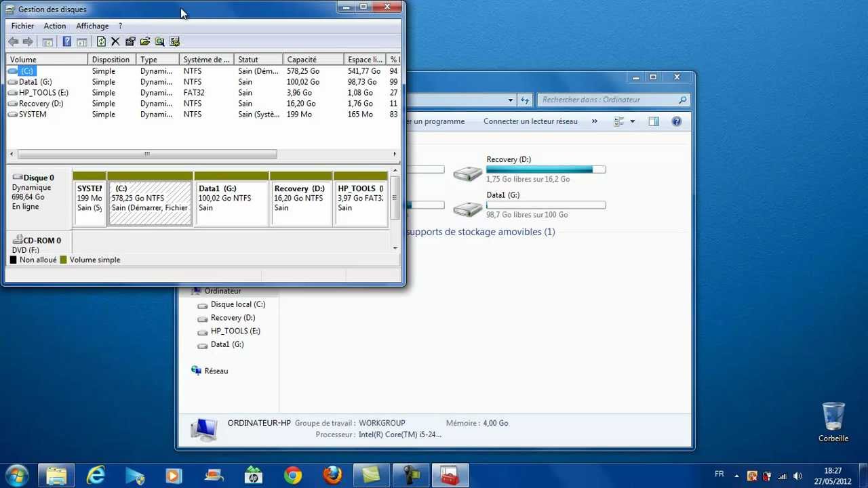Open the address bar history dropdown

[510, 100]
